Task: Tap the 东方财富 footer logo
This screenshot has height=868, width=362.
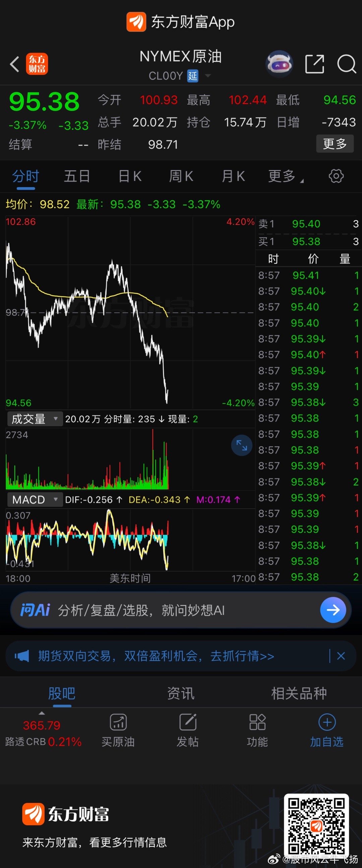Action: 66,814
